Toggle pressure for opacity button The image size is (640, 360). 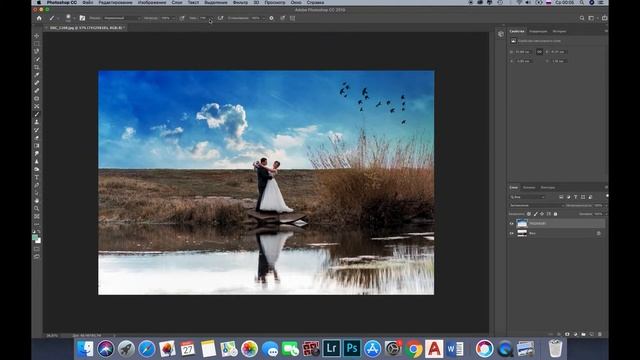pyautogui.click(x=182, y=18)
